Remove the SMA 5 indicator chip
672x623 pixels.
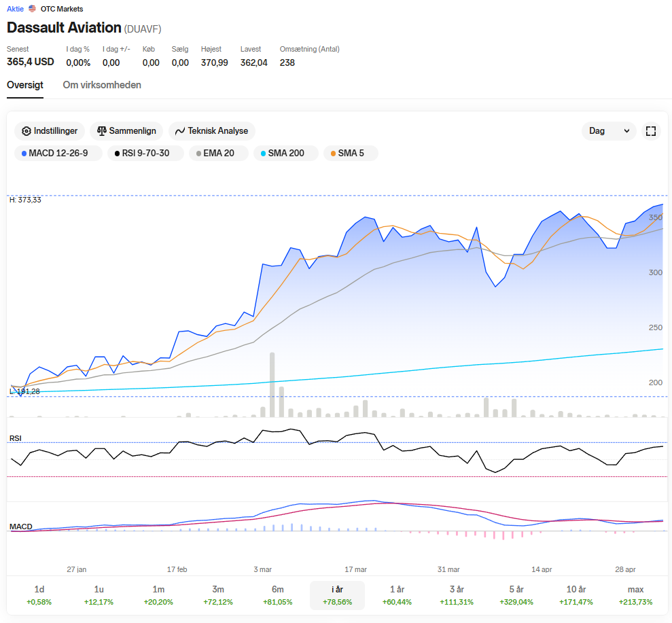click(351, 154)
